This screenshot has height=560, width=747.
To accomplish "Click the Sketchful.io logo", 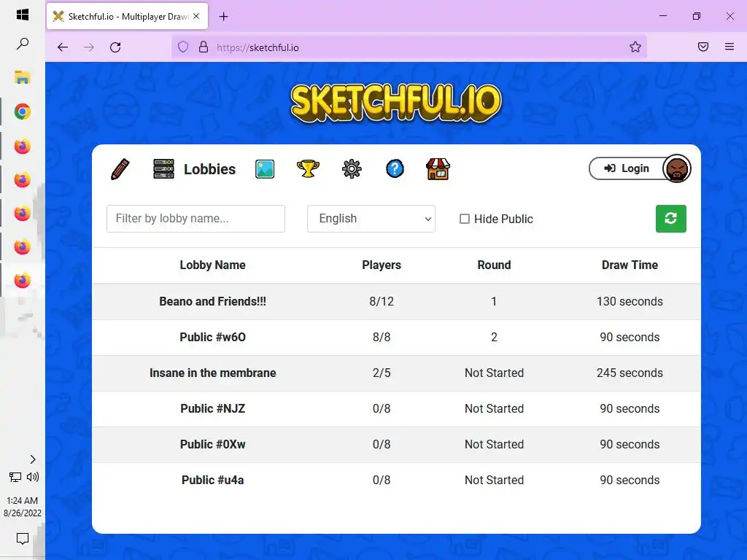I will click(x=396, y=103).
